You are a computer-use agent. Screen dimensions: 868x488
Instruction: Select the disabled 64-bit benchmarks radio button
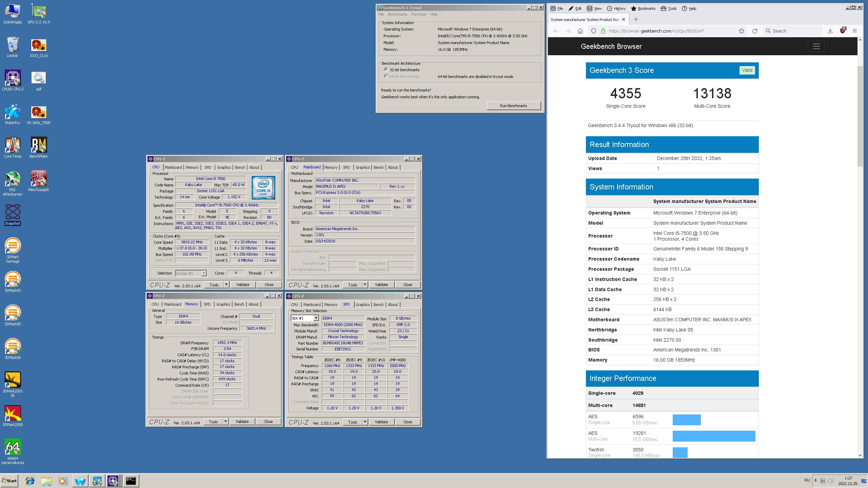[x=386, y=76]
